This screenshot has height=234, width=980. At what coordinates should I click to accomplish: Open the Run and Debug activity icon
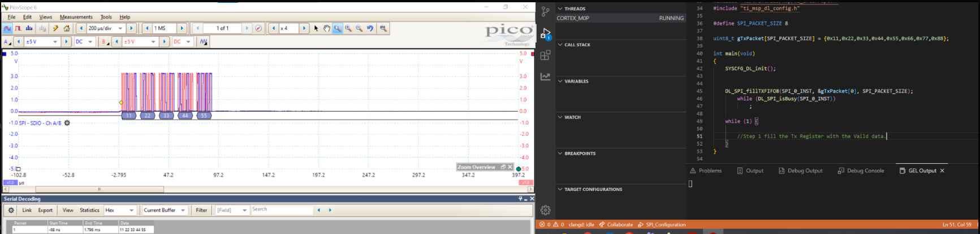[x=546, y=33]
